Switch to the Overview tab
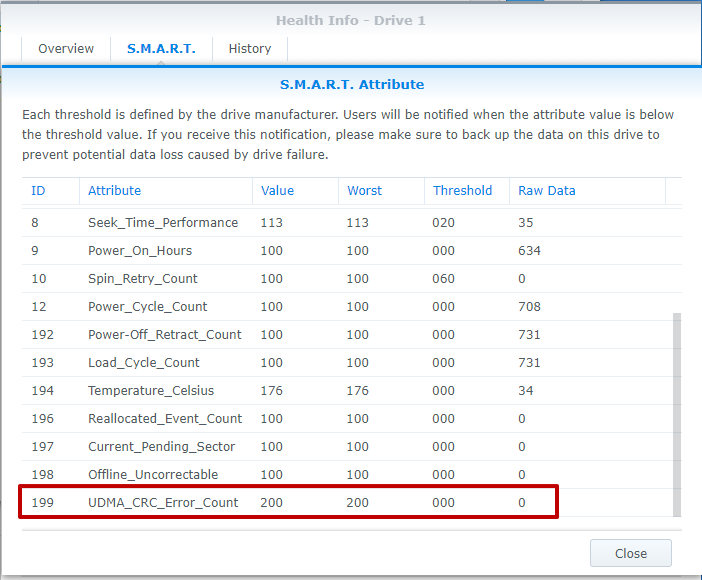The width and height of the screenshot is (702, 580). pos(66,49)
